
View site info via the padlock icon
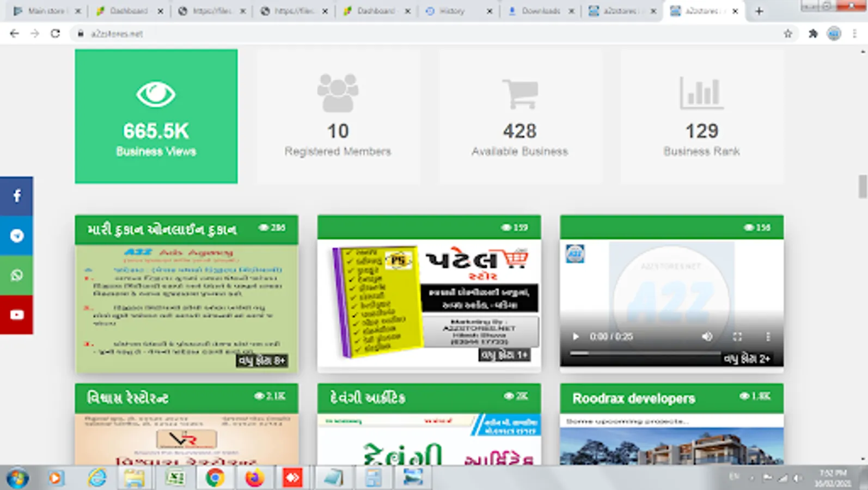coord(81,34)
